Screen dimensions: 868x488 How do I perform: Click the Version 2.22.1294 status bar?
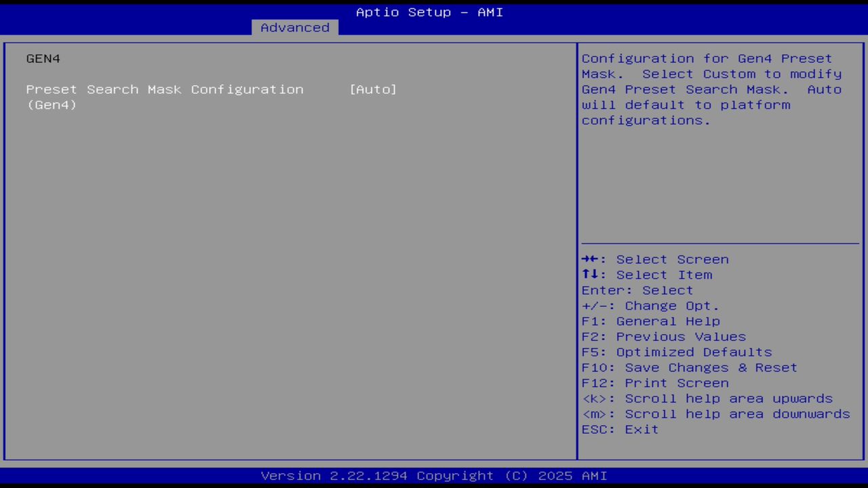[429, 475]
